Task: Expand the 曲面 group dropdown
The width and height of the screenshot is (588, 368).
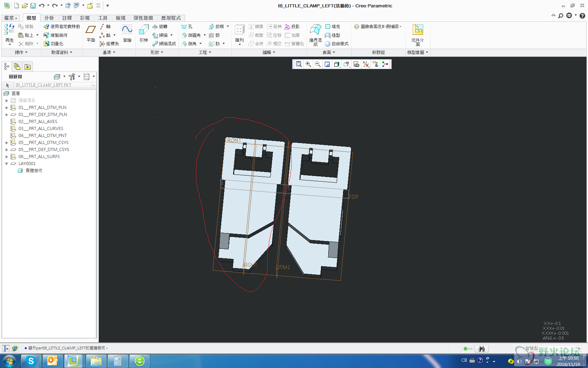Action: coord(329,53)
